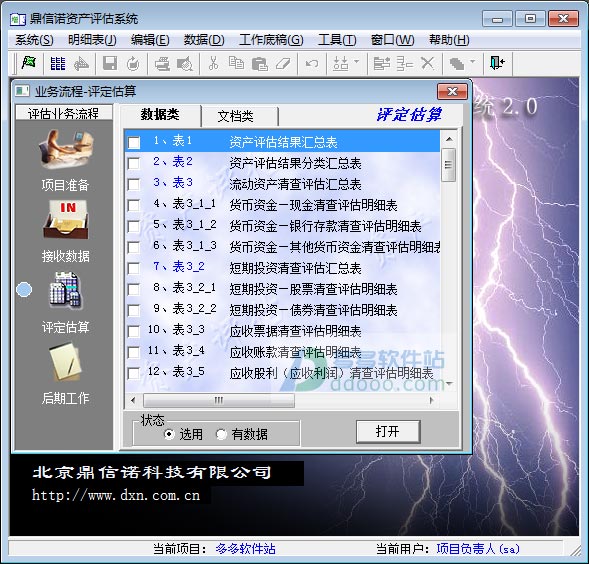This screenshot has height=564, width=589.
Task: Click the exit door toolbar icon
Action: pos(497,63)
